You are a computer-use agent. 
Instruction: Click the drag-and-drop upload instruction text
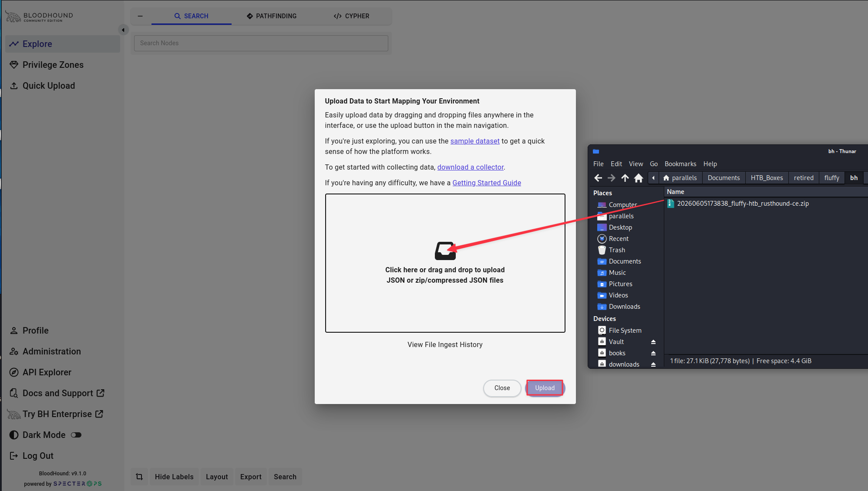click(445, 275)
